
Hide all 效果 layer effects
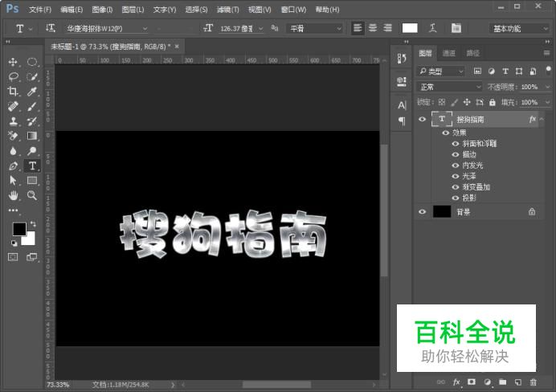[x=446, y=133]
